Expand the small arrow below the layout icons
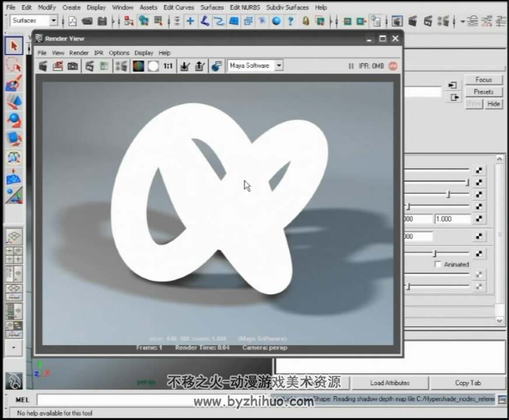The height and width of the screenshot is (420, 509). [x=13, y=347]
